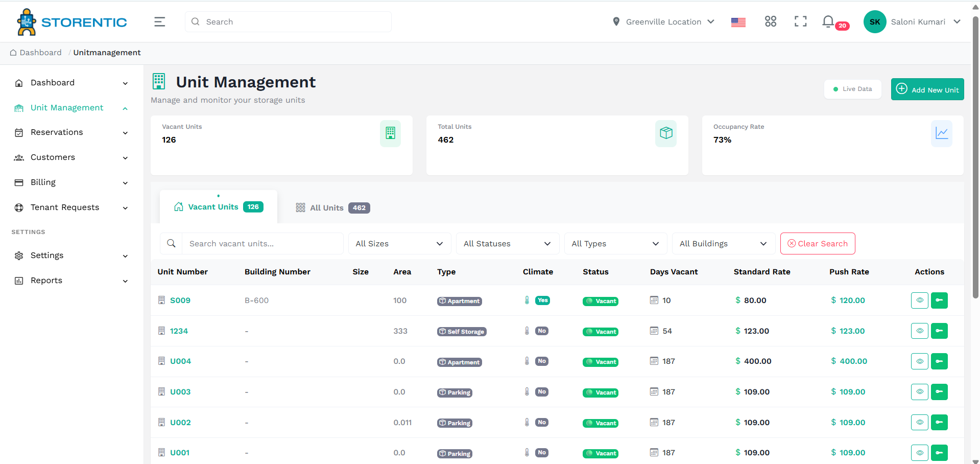Screen dimensions: 980x464
Task: Expand the Greenville Location selector
Action: click(663, 22)
